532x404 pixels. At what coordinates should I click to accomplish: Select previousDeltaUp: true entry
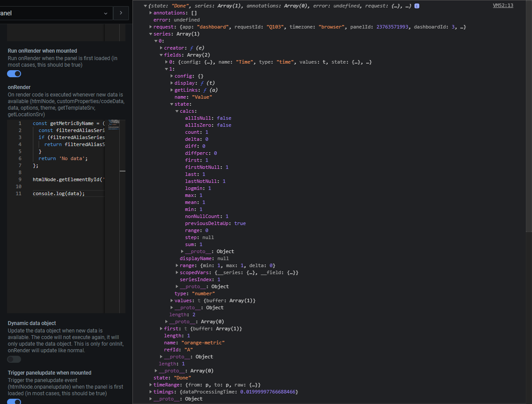pos(215,223)
